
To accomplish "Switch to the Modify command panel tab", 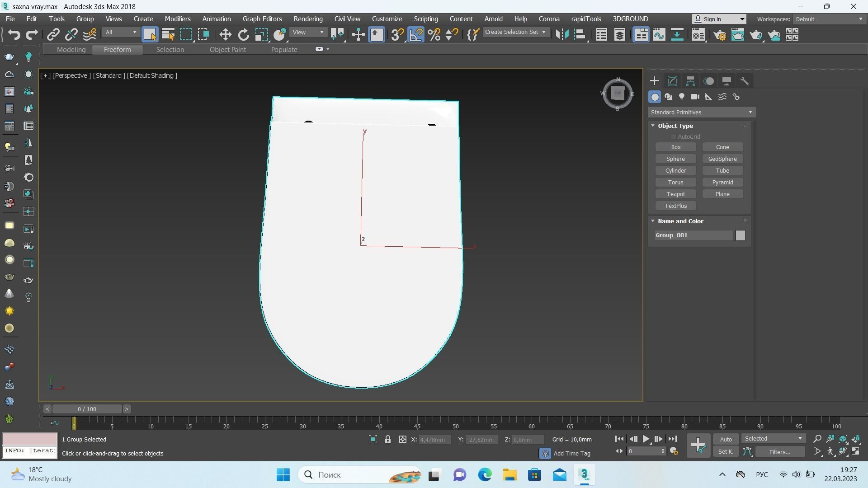I will click(x=672, y=81).
